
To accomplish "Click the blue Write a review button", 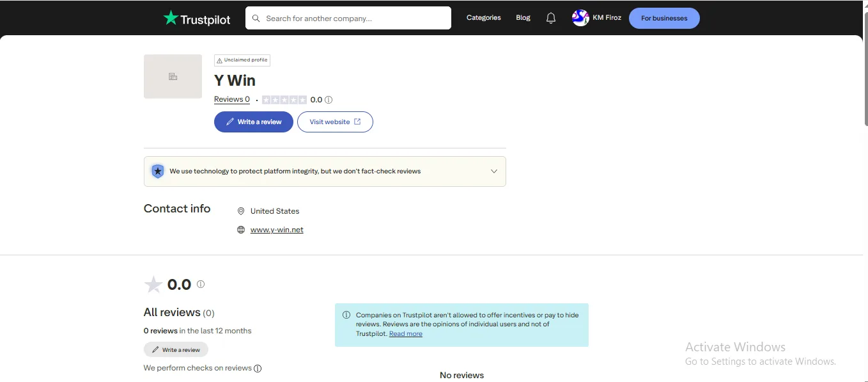I will (254, 122).
